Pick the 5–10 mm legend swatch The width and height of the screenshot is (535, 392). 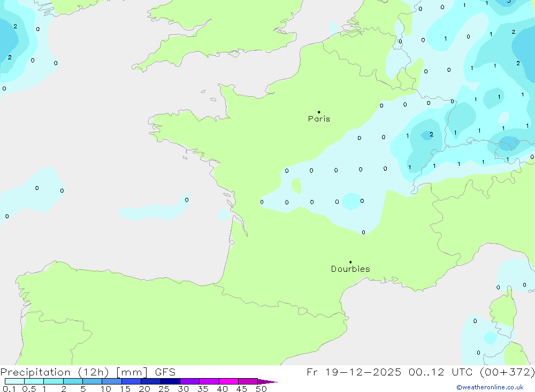pos(93,381)
